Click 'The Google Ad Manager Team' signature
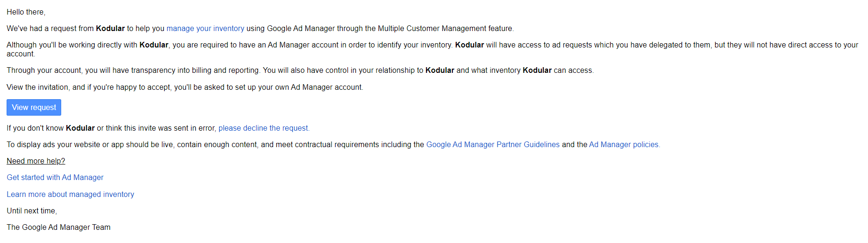This screenshot has height=243, width=868. pos(58,227)
